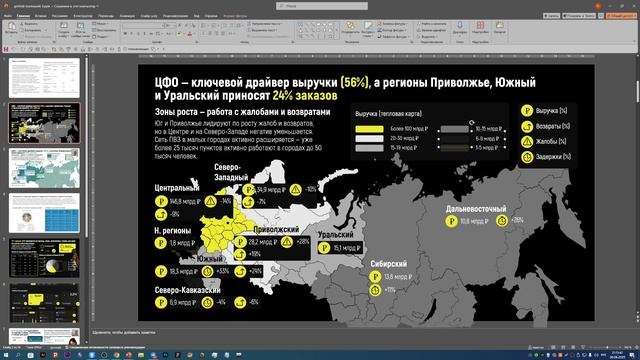The height and width of the screenshot is (360, 640).
Task: Open the Section (Раздел) dropdown
Action: pyautogui.click(x=100, y=37)
